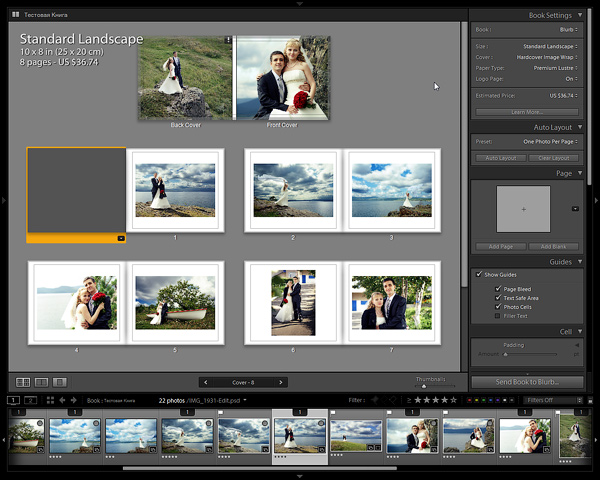Collapse the Book Settings panel
Viewport: 600px width, 480px height.
580,15
